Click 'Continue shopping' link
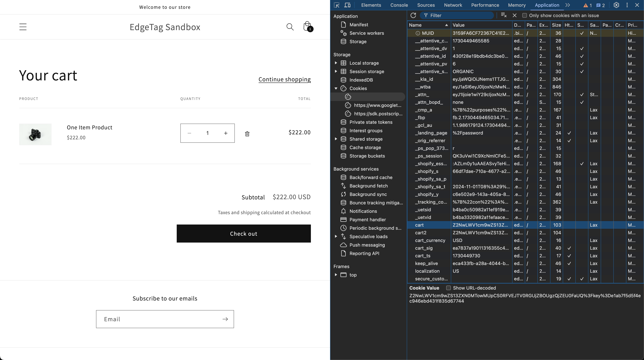The width and height of the screenshot is (644, 360). tap(285, 79)
